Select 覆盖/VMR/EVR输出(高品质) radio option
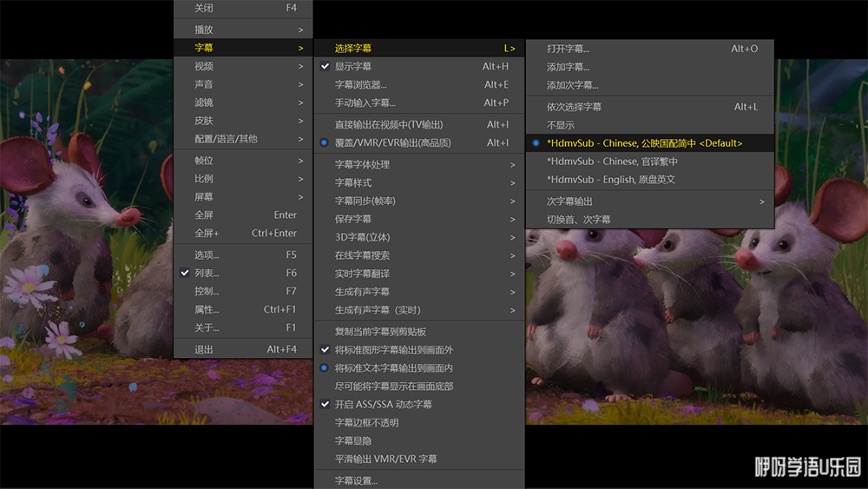 [392, 142]
